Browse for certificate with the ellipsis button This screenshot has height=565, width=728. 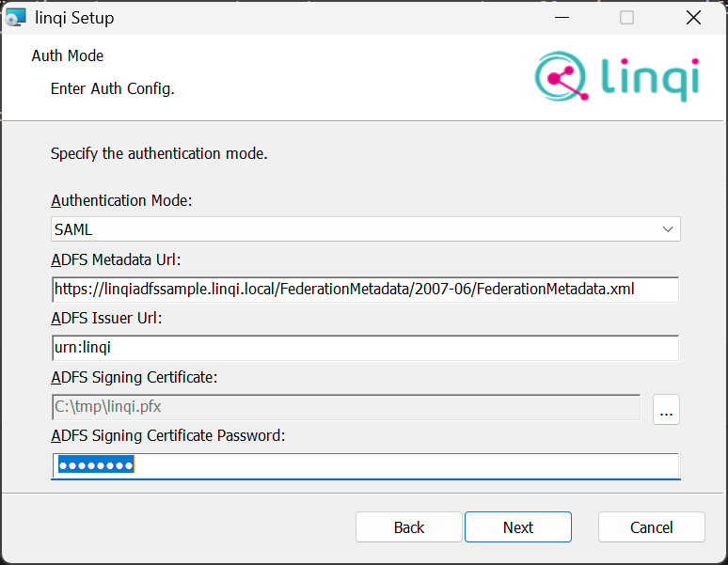pos(666,409)
